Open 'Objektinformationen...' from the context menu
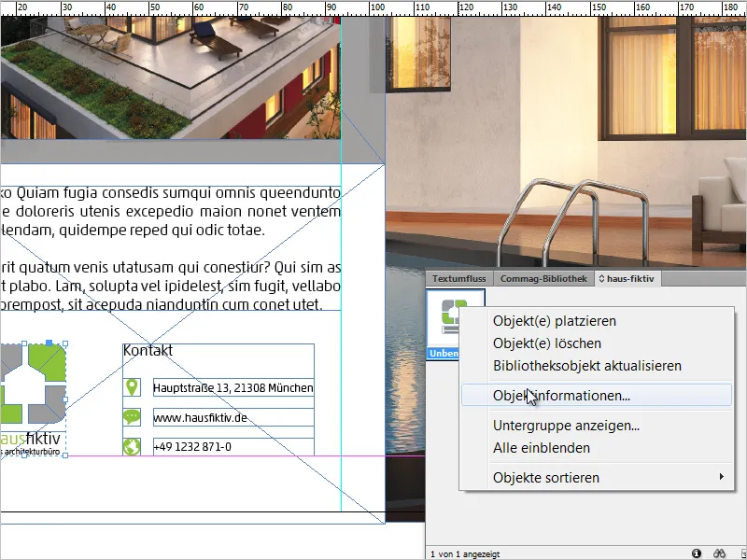This screenshot has height=560, width=747. (597, 395)
